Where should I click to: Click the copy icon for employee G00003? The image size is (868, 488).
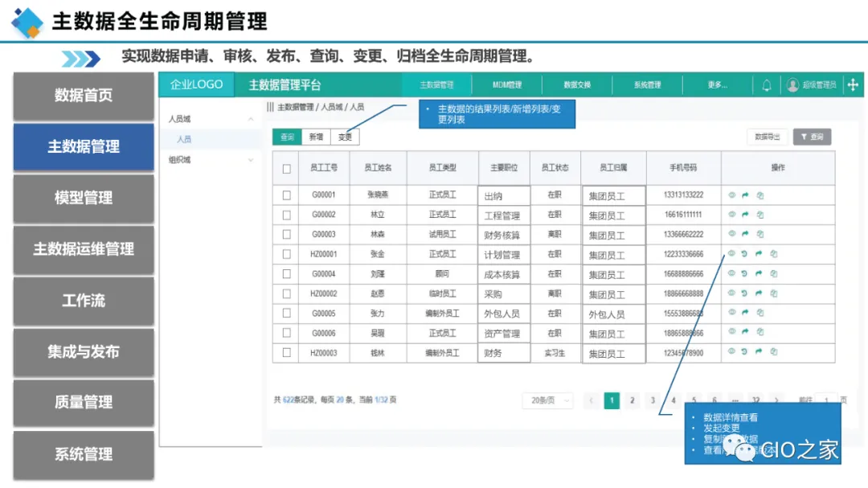coord(759,234)
